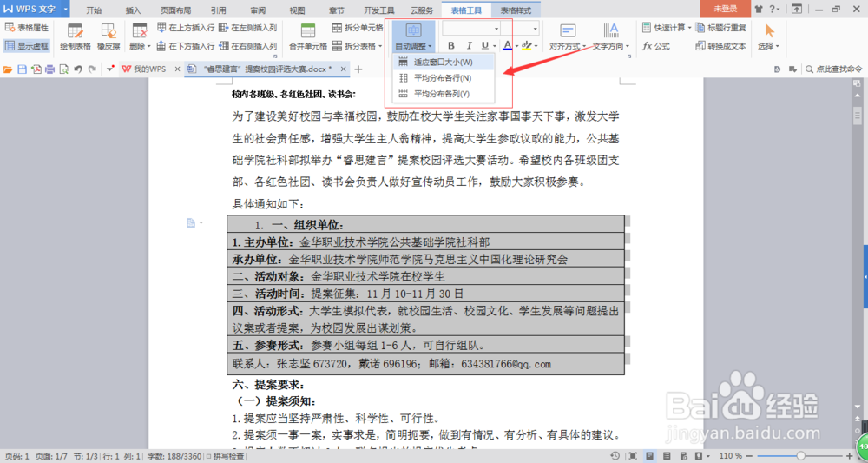Image resolution: width=868 pixels, height=463 pixels.
Task: Open Table Properties (表格属性)
Action: 27,28
